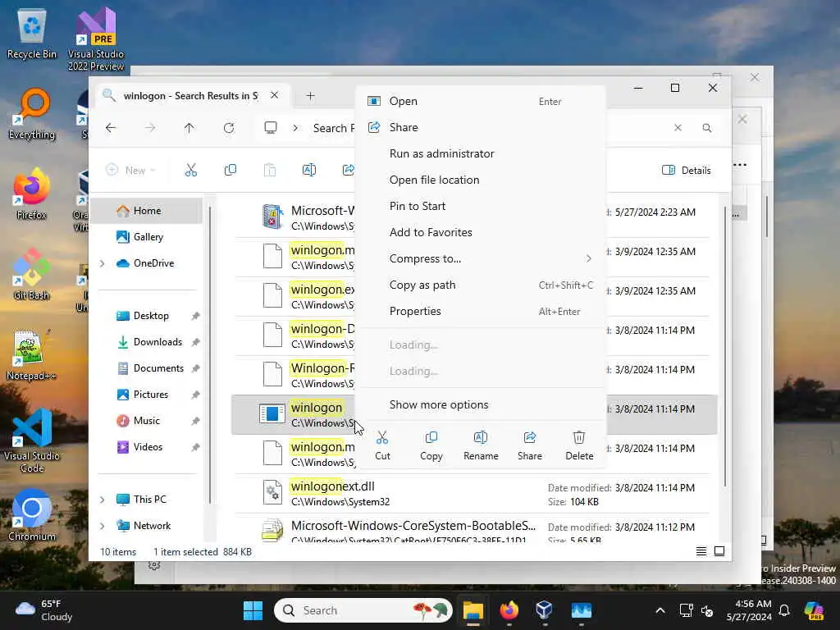Image resolution: width=840 pixels, height=630 pixels.
Task: Select Git Bash desktop shortcut
Action: coord(32,275)
